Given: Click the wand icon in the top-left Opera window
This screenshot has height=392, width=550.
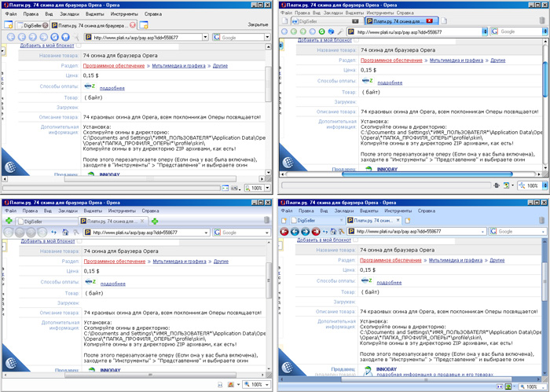Looking at the screenshot, I should point(76,37).
